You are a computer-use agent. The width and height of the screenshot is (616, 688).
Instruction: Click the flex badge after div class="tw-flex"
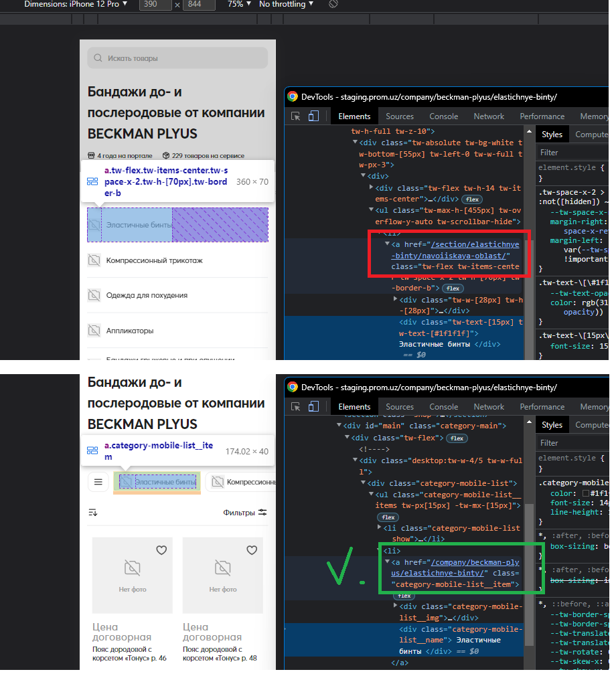click(x=457, y=438)
